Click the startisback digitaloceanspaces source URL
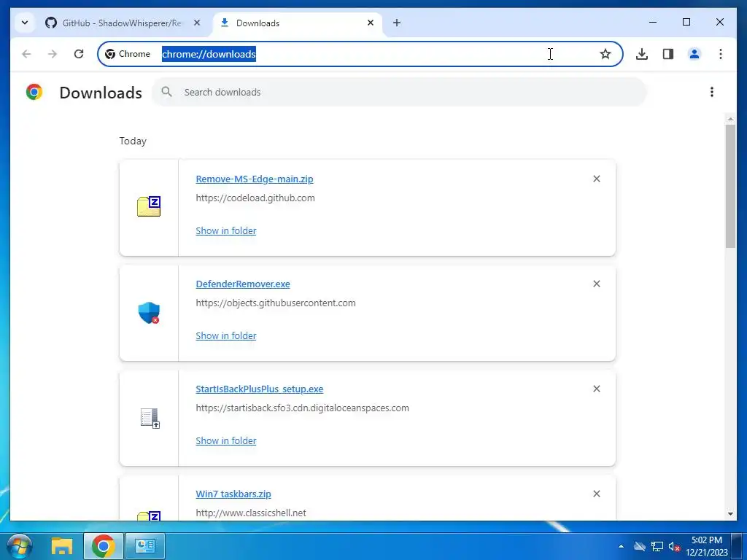747x560 pixels. click(303, 408)
